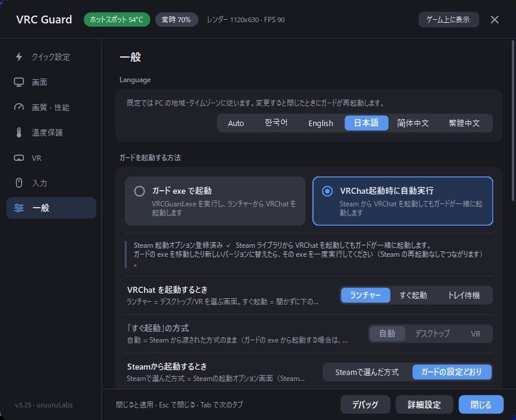The image size is (516, 420).
Task: Click the Language section label
Action: click(135, 80)
